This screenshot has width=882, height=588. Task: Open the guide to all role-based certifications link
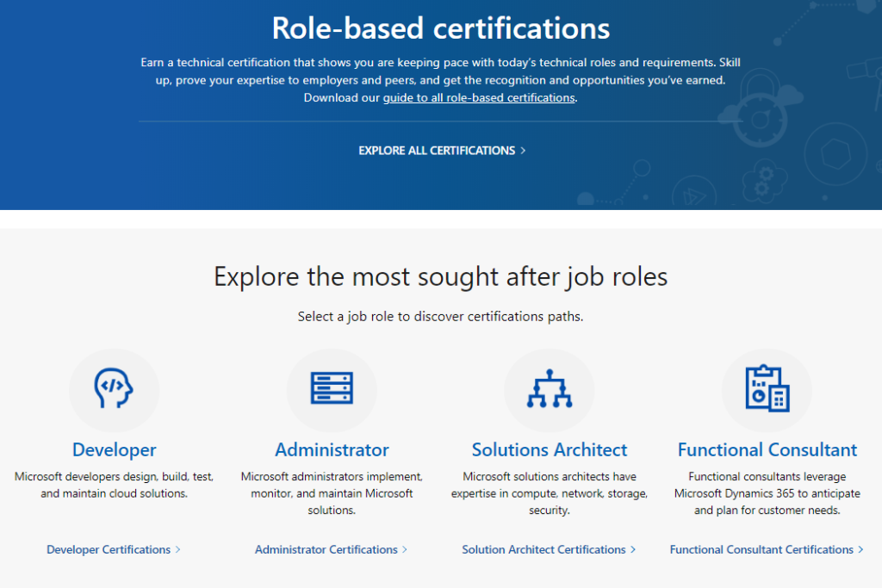[x=479, y=98]
